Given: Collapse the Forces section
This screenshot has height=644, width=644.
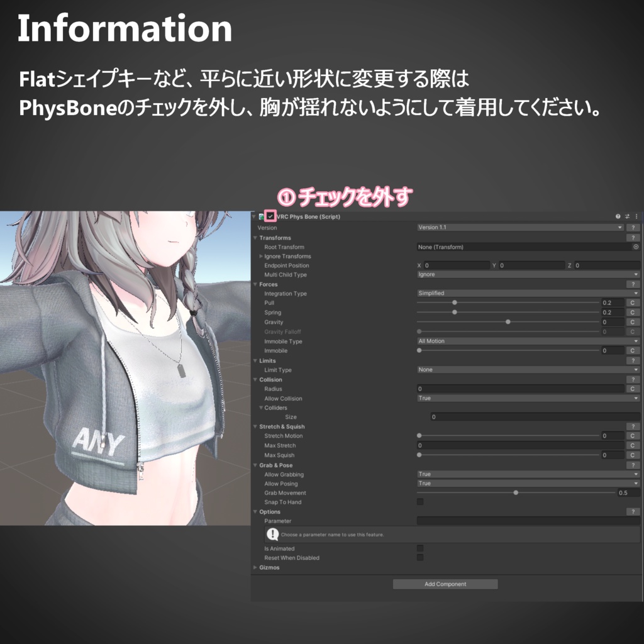Looking at the screenshot, I should 255,284.
